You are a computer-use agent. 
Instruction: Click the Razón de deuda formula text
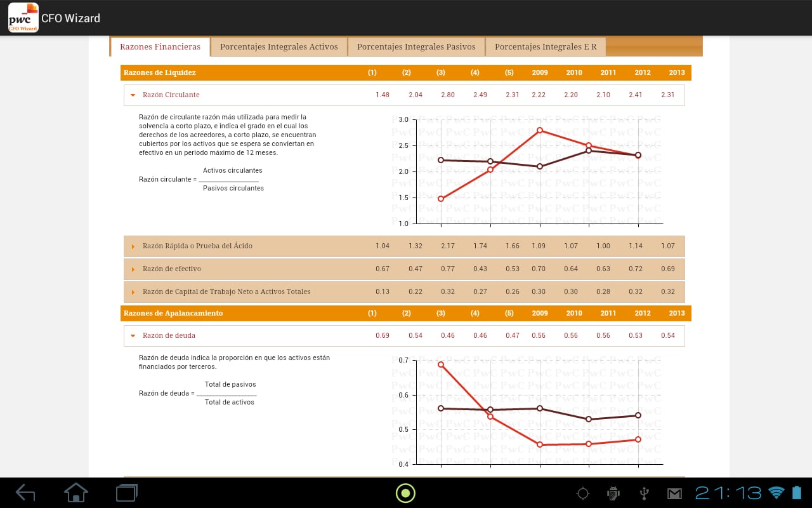(x=198, y=393)
